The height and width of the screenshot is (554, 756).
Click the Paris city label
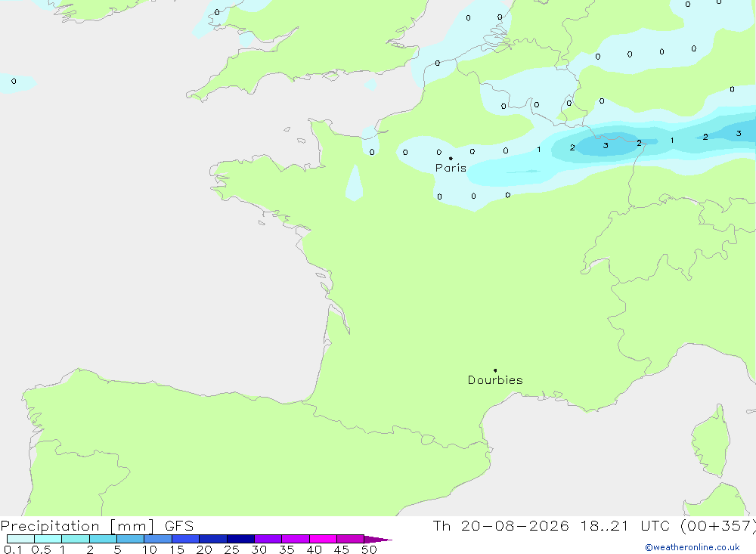pyautogui.click(x=451, y=168)
